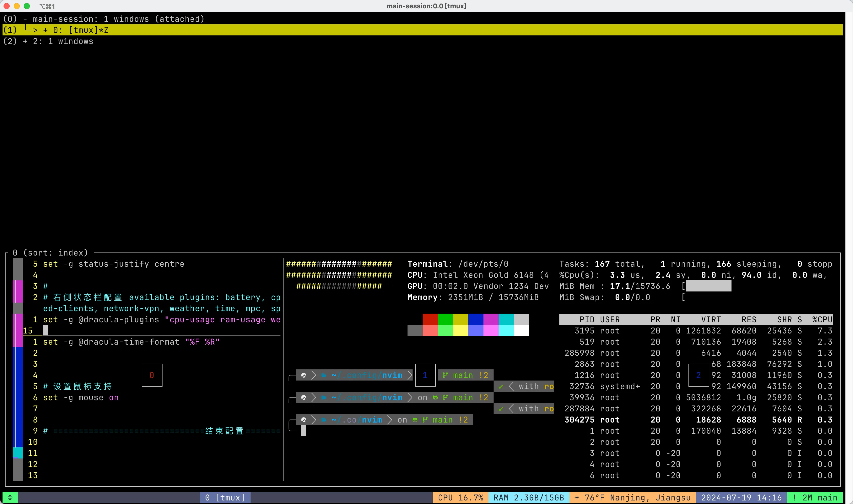This screenshot has width=853, height=504.
Task: Click the folder icon in the ~/.co/nvim prompt
Action: [324, 420]
